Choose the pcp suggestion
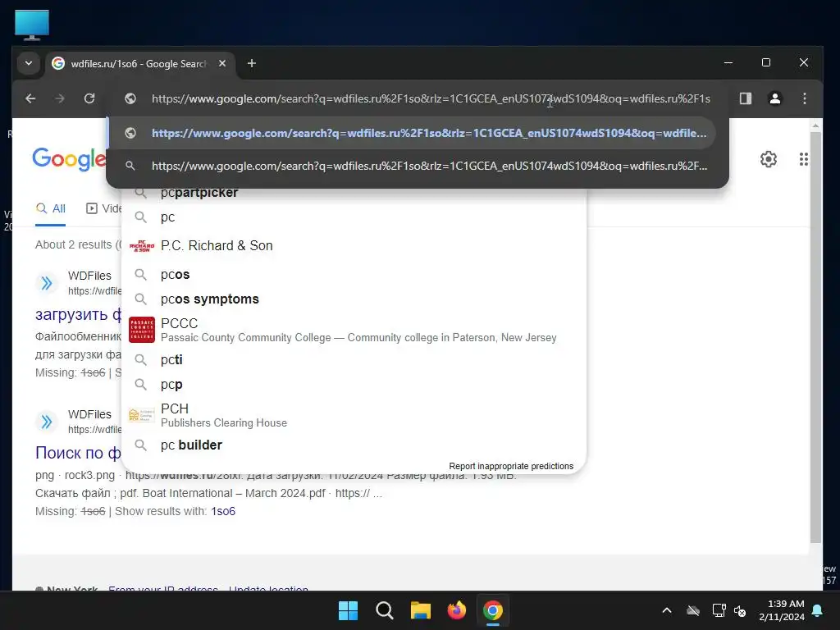Image resolution: width=840 pixels, height=630 pixels. tap(354, 384)
